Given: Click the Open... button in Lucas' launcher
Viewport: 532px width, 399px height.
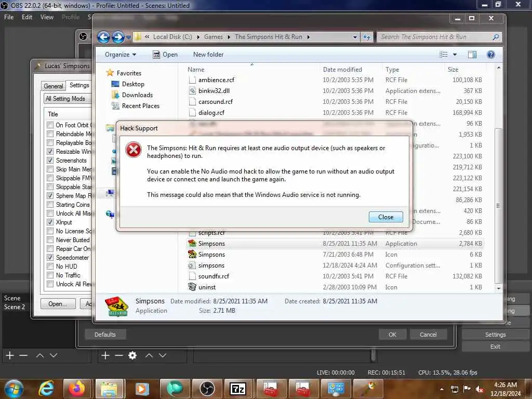Looking at the screenshot, I should click(x=58, y=303).
